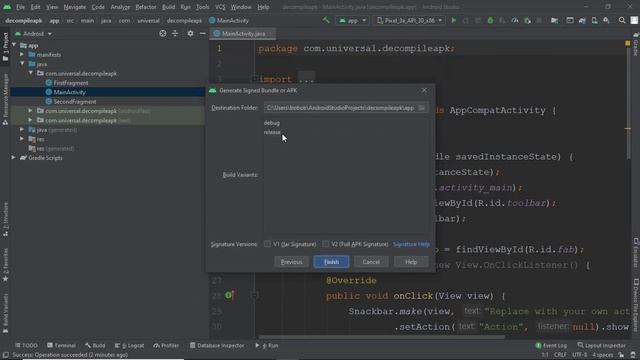
Task: Click the warning indicator at the editor's top right
Action: [x=628, y=43]
